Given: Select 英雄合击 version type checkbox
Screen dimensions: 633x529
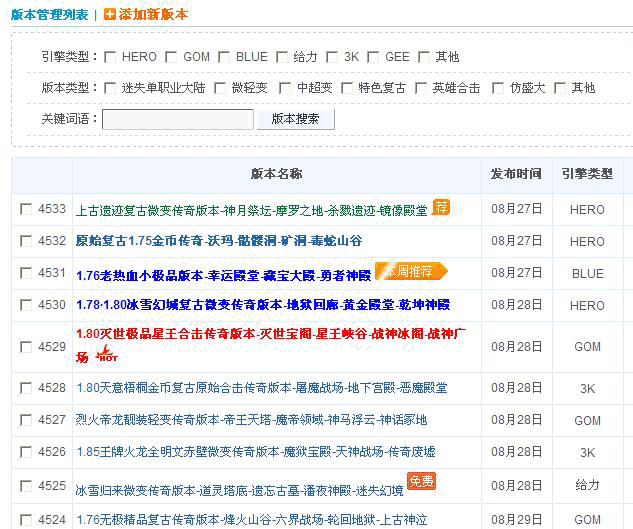Looking at the screenshot, I should (421, 88).
